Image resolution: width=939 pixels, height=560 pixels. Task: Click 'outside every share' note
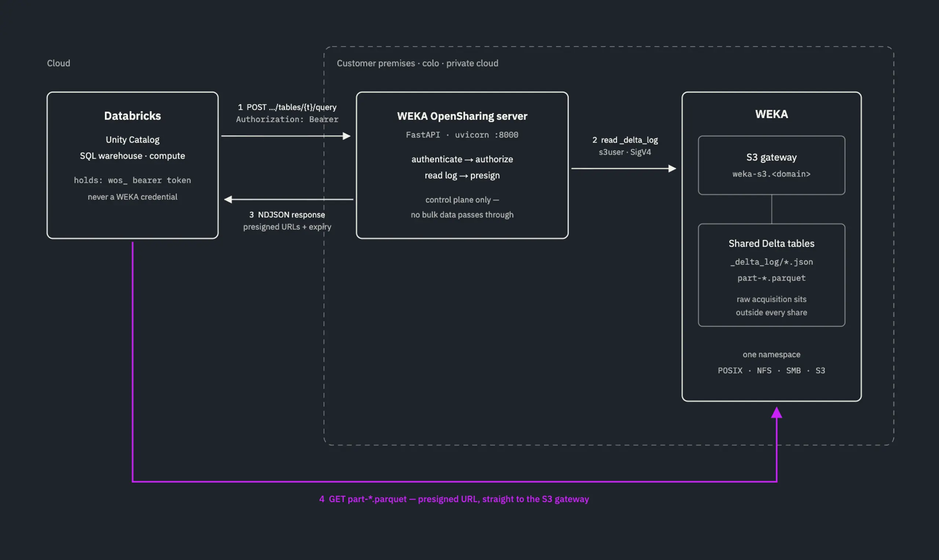click(x=771, y=313)
